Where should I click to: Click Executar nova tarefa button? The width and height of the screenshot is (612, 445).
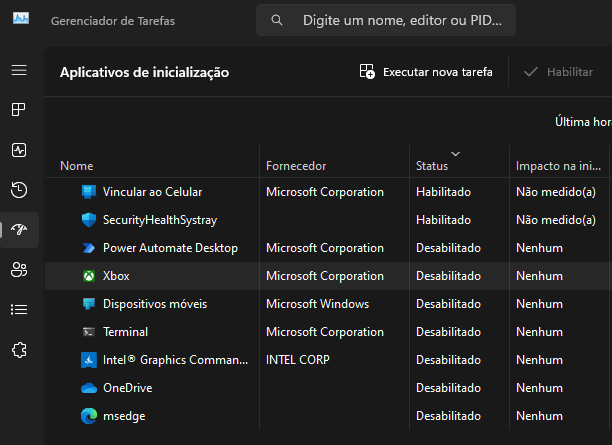pyautogui.click(x=426, y=72)
